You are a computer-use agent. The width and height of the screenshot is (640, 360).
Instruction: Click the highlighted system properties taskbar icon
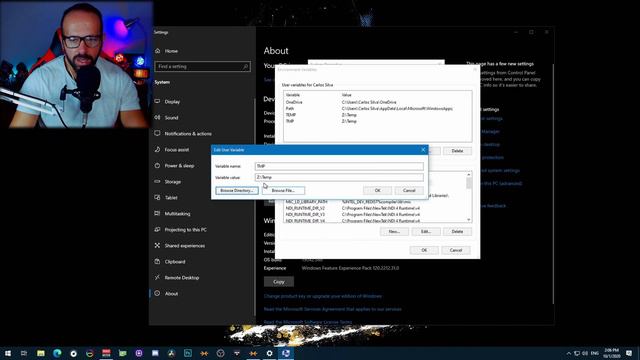pos(286,353)
